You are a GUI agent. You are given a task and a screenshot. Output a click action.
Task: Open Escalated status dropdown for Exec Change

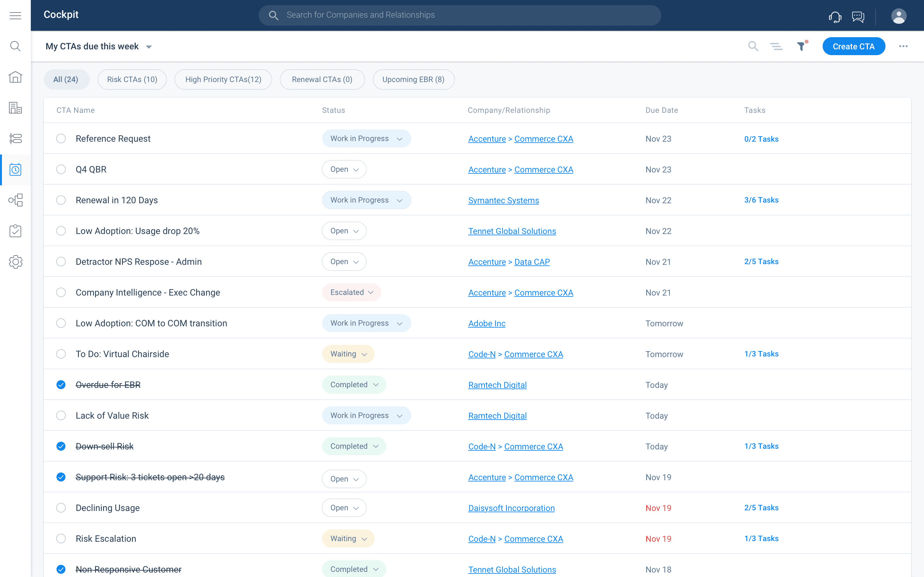tap(351, 292)
